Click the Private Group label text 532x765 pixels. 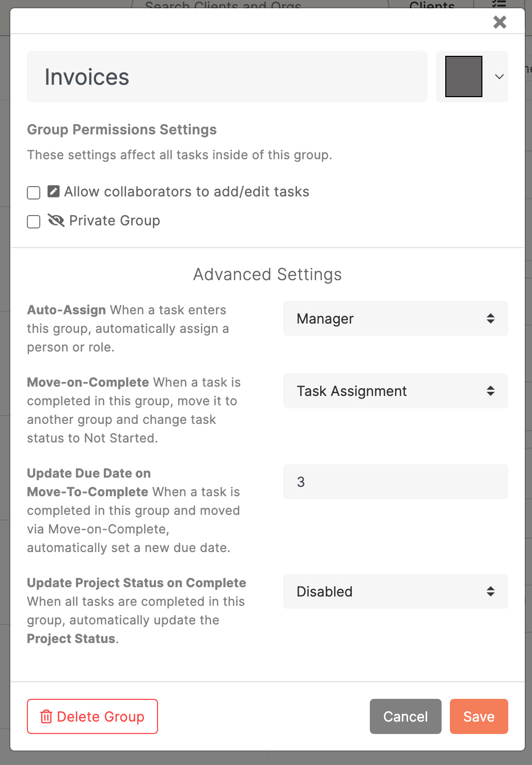(115, 221)
